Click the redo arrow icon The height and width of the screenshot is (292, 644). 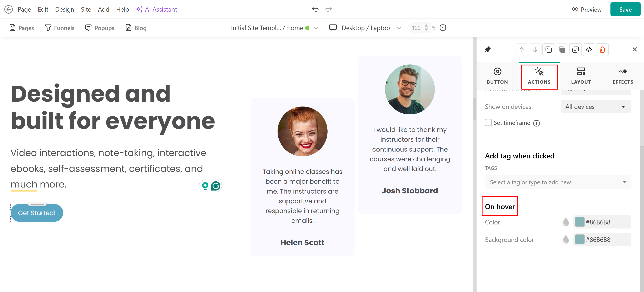click(x=329, y=9)
